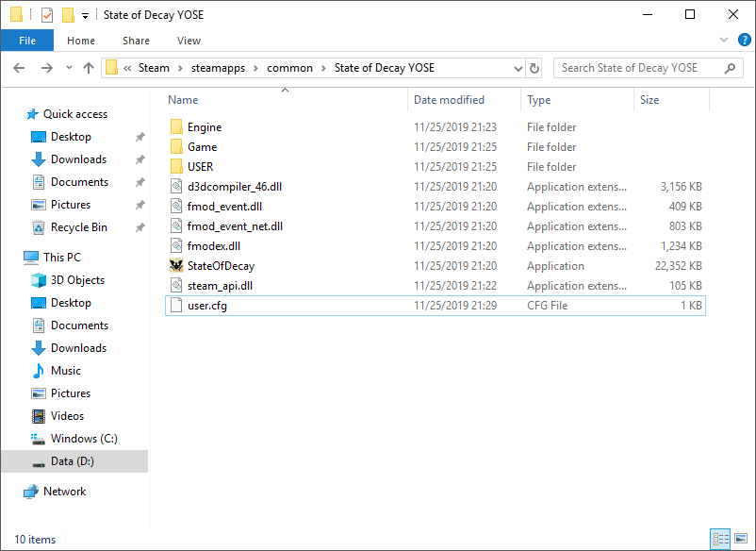Image resolution: width=756 pixels, height=551 pixels.
Task: Expand the ribbon with the chevron
Action: 724,41
